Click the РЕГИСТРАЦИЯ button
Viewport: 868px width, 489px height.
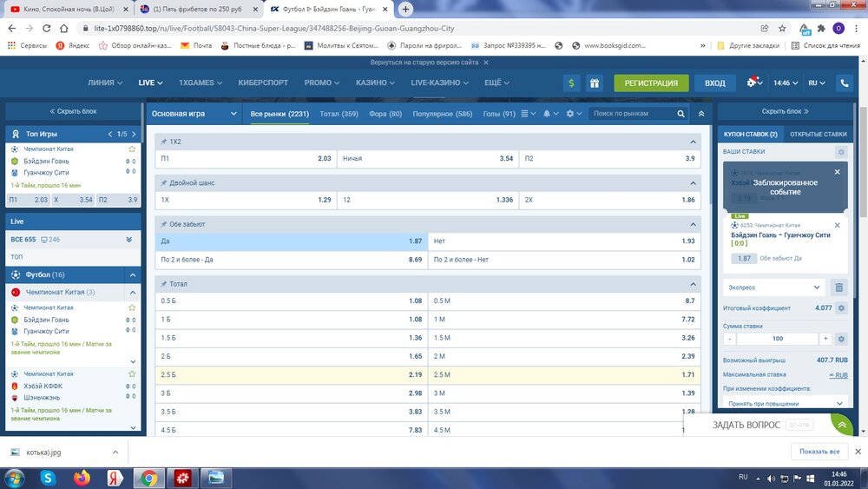coord(651,83)
